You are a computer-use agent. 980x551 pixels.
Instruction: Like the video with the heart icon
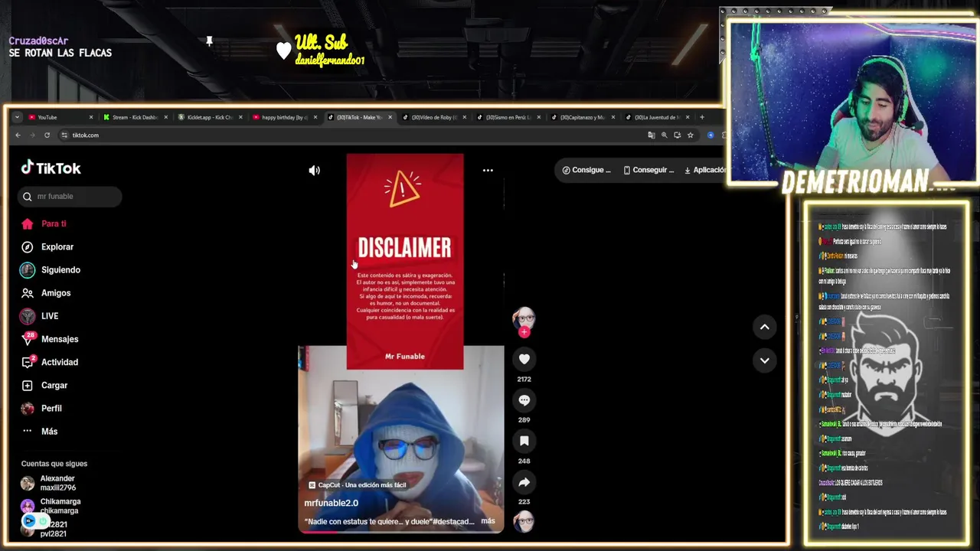coord(524,359)
